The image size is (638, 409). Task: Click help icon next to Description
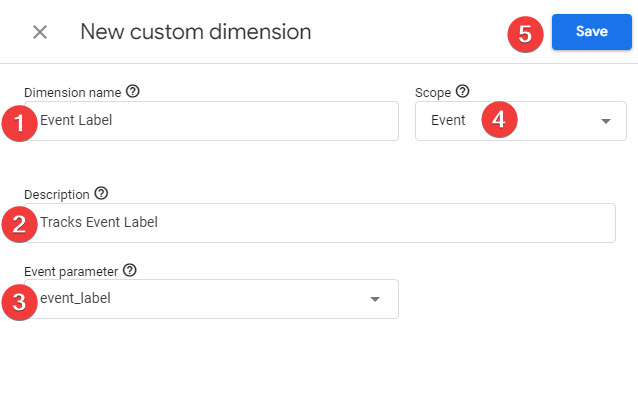click(x=101, y=194)
